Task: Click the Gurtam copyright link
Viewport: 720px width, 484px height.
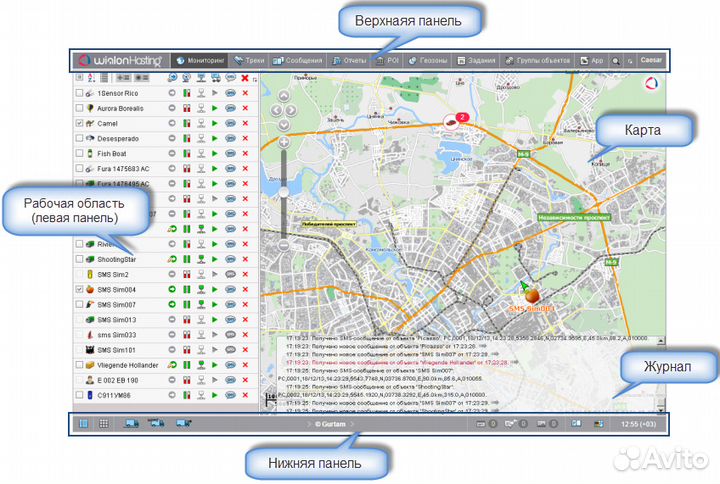Action: pyautogui.click(x=331, y=424)
